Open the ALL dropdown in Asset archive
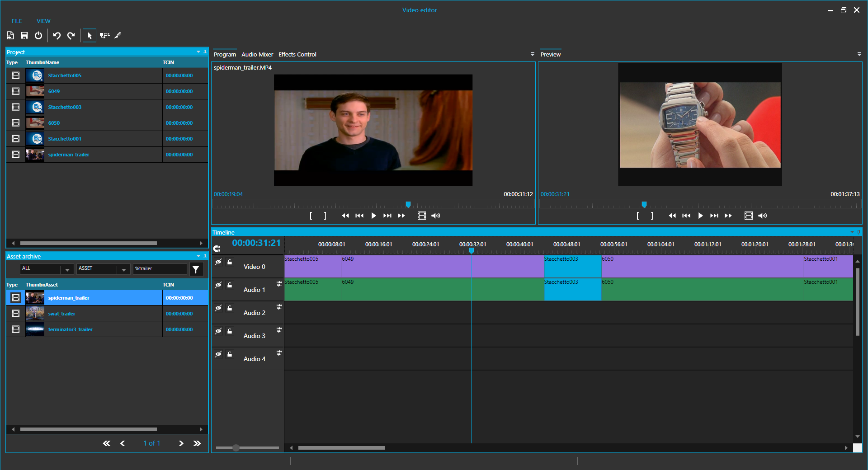The height and width of the screenshot is (470, 868). [x=67, y=269]
